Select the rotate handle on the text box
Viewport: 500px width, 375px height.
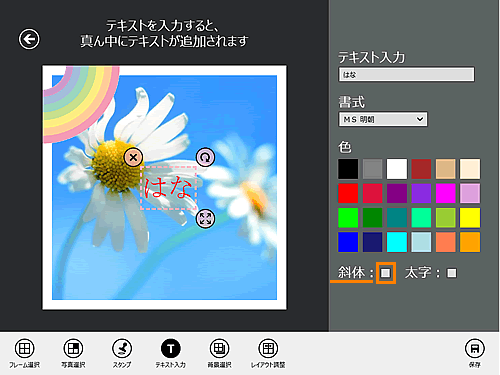click(205, 157)
